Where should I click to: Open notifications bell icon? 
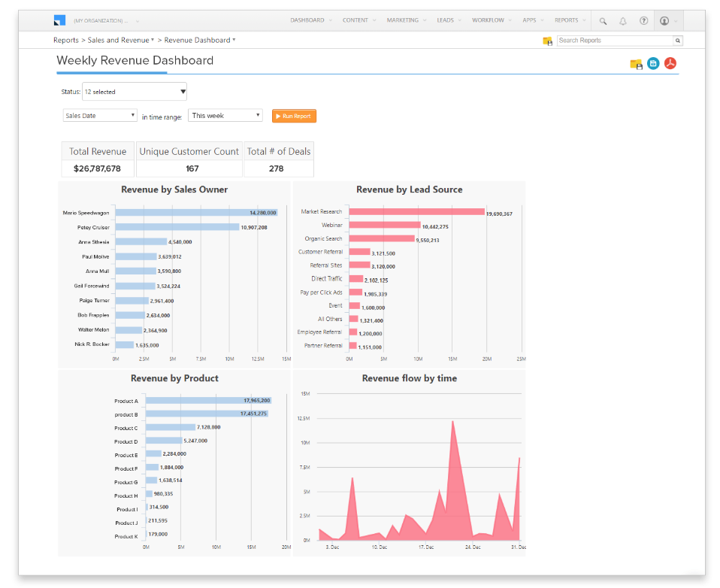click(x=623, y=21)
